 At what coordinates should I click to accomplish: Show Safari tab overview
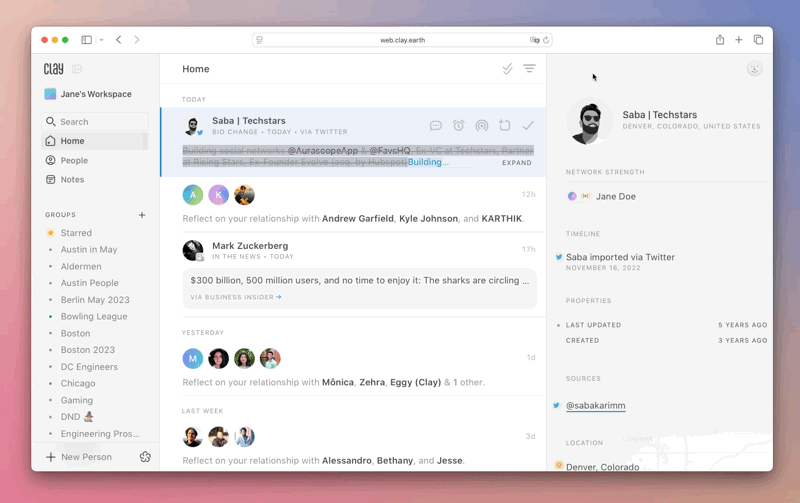(758, 40)
